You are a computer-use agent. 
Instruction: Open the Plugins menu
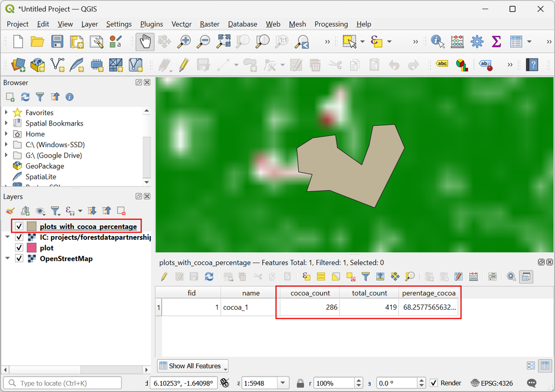pyautogui.click(x=152, y=24)
